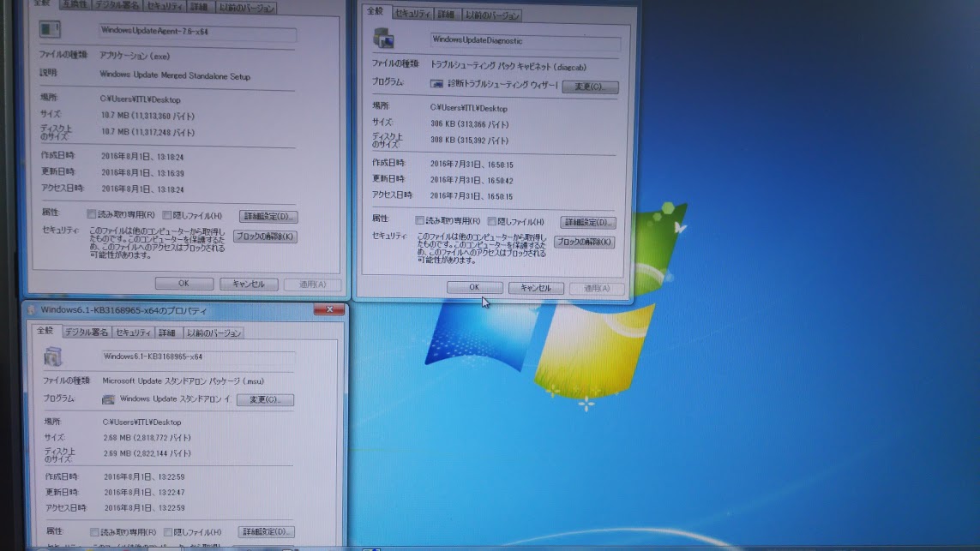Confirm with OK in WindowsUpdateDiagnostic properties

pyautogui.click(x=474, y=287)
